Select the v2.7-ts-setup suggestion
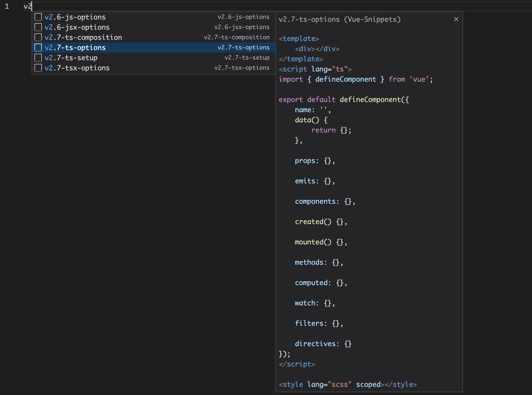This screenshot has width=532, height=395. [x=71, y=58]
